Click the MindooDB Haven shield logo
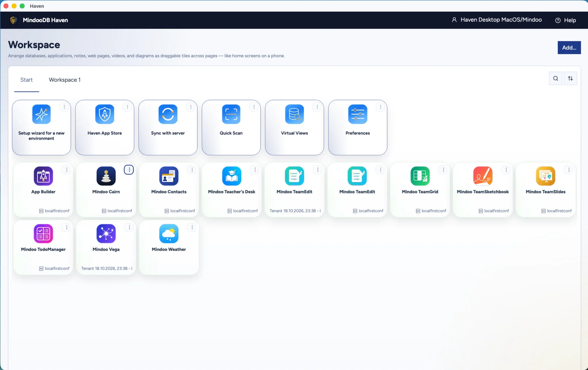This screenshot has height=370, width=588. [x=13, y=20]
